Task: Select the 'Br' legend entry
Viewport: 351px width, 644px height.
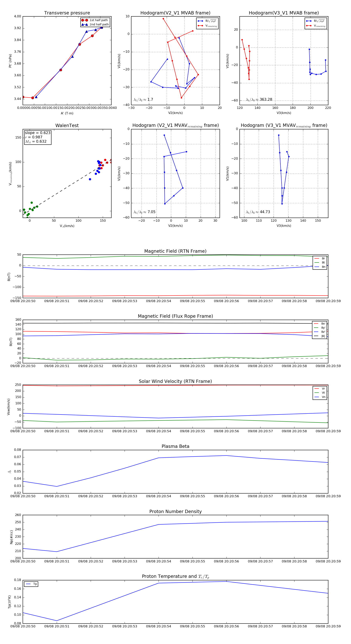Action: 320,259
